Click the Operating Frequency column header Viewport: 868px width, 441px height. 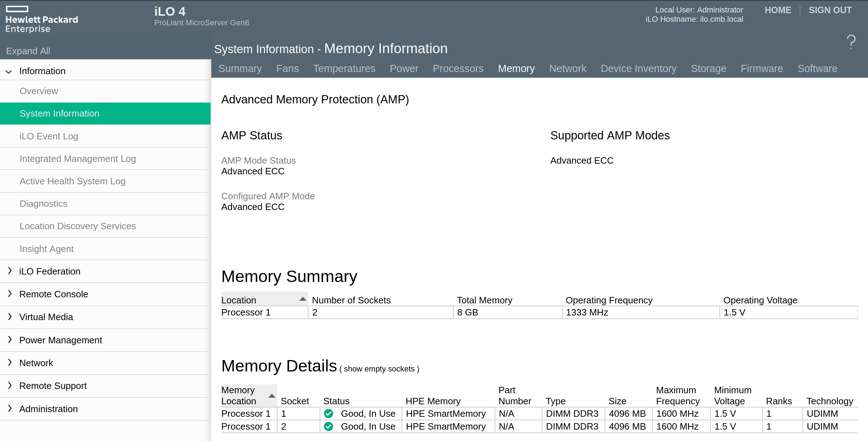click(609, 300)
